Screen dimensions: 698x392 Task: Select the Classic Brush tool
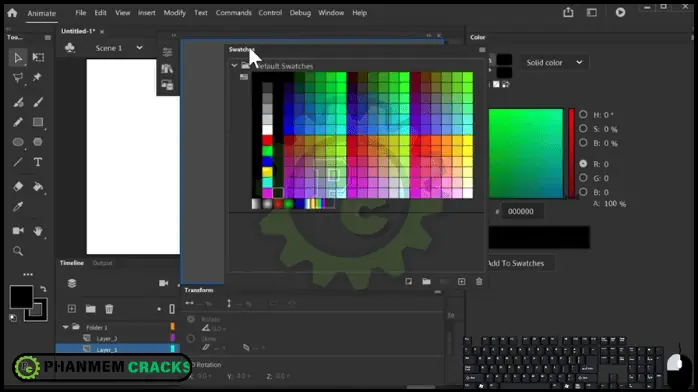(38, 102)
